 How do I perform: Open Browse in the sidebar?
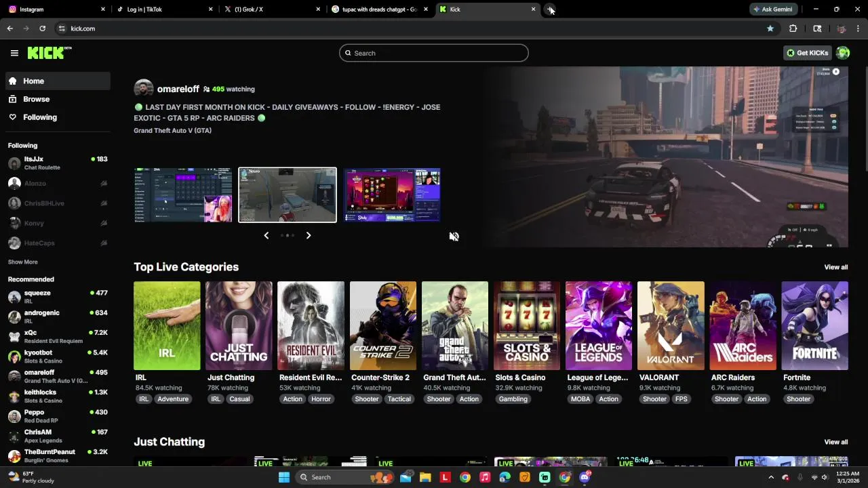[x=58, y=99]
